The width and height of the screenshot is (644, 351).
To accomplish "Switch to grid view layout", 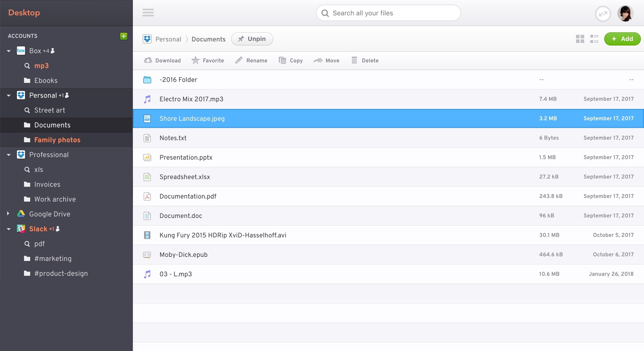I will 580,38.
